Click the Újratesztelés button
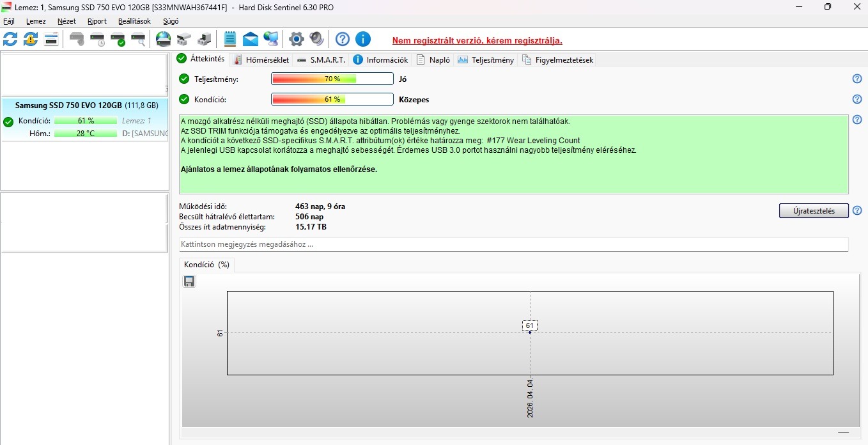This screenshot has height=445, width=868. pos(814,211)
